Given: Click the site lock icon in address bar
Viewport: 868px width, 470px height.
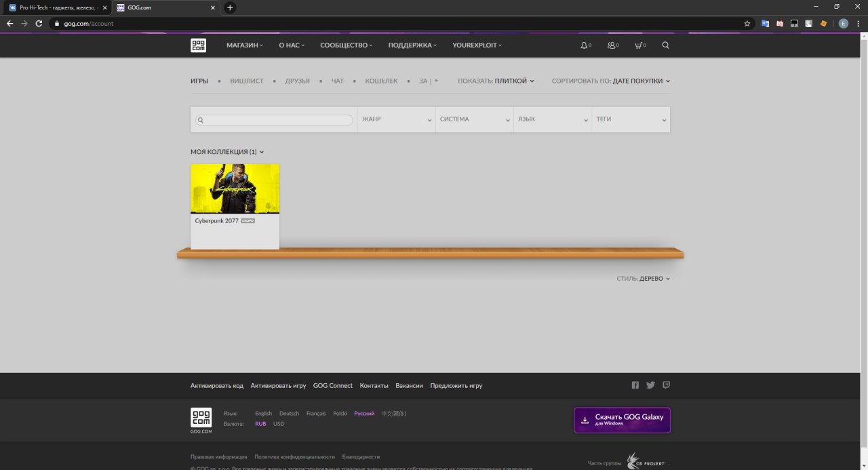Looking at the screenshot, I should 57,23.
